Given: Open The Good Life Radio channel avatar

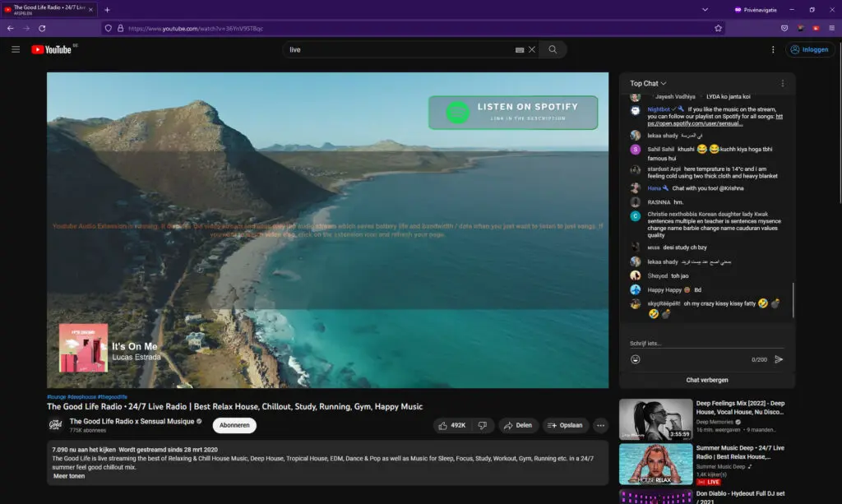Looking at the screenshot, I should (x=55, y=425).
